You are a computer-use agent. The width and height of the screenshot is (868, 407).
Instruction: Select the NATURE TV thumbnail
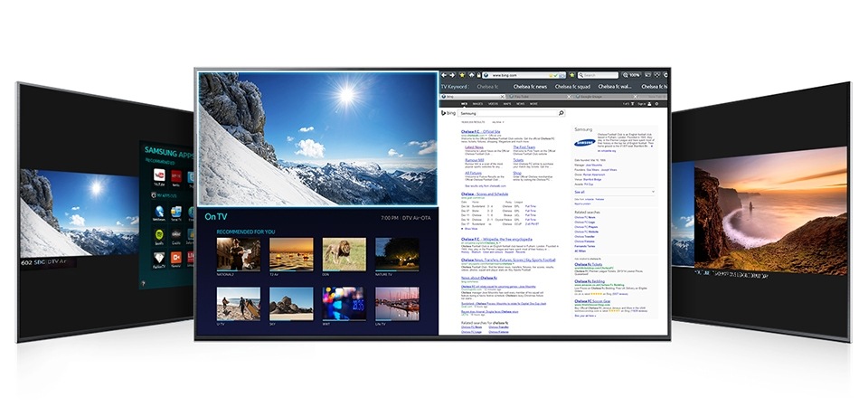point(397,255)
